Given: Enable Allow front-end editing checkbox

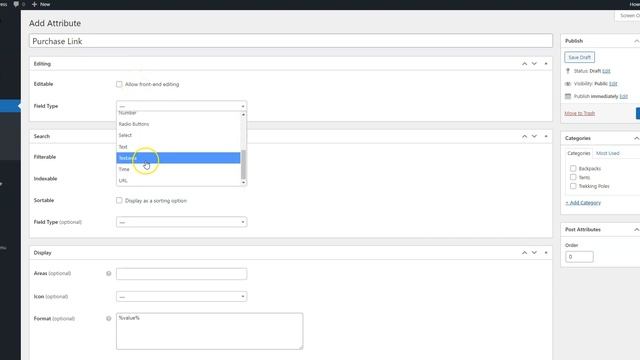Looking at the screenshot, I should click(x=119, y=84).
